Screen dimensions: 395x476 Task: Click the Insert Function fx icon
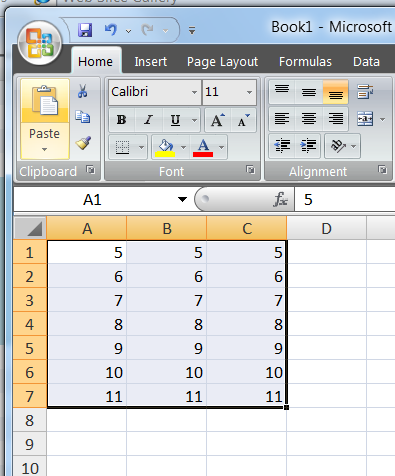click(280, 199)
